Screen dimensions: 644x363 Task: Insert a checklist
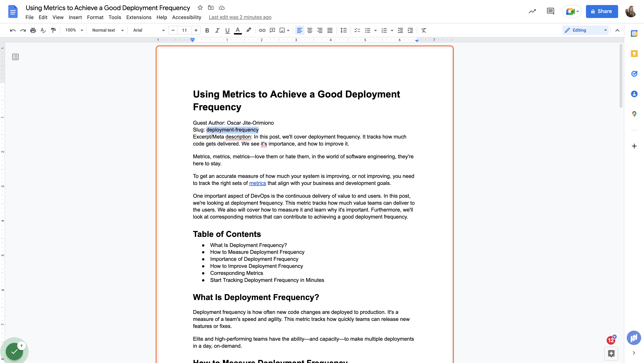[357, 30]
